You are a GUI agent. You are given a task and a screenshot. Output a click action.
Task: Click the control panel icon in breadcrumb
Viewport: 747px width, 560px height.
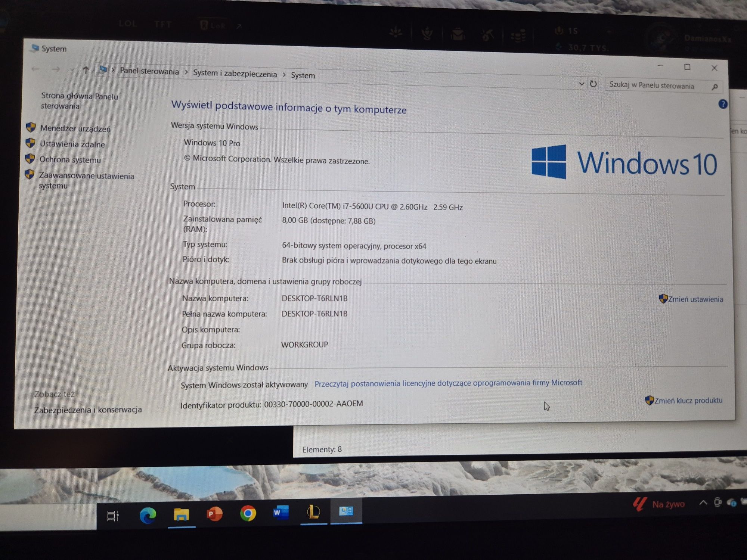point(103,70)
